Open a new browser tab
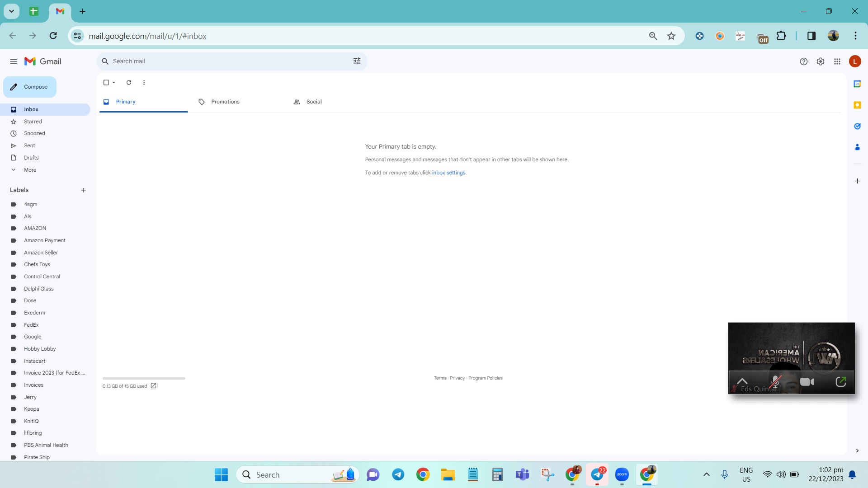 82,11
